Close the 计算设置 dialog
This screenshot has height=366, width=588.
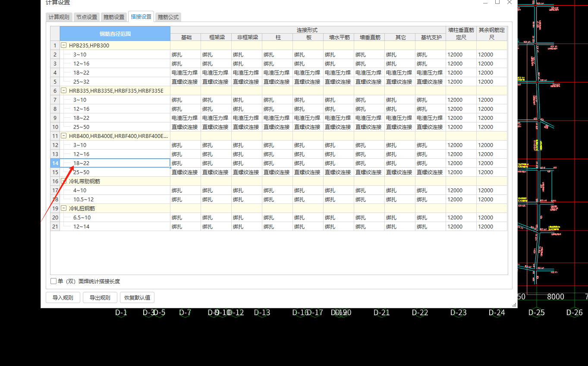coord(509,2)
